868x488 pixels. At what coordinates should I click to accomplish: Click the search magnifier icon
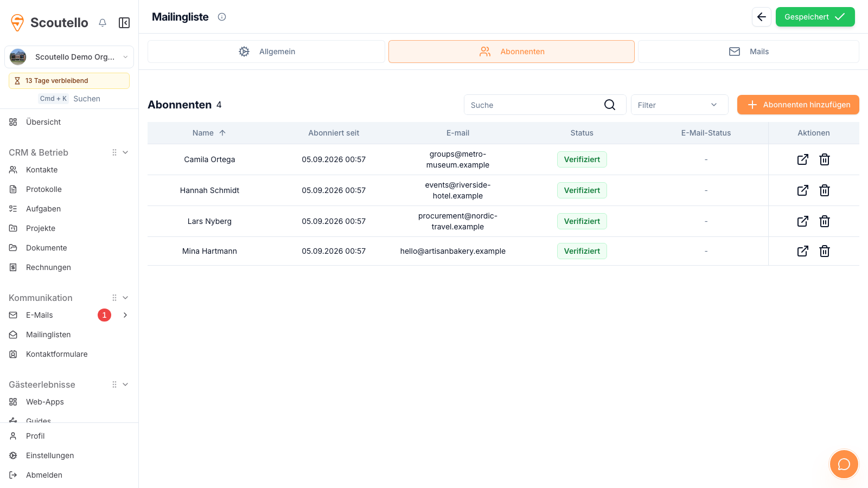(610, 105)
